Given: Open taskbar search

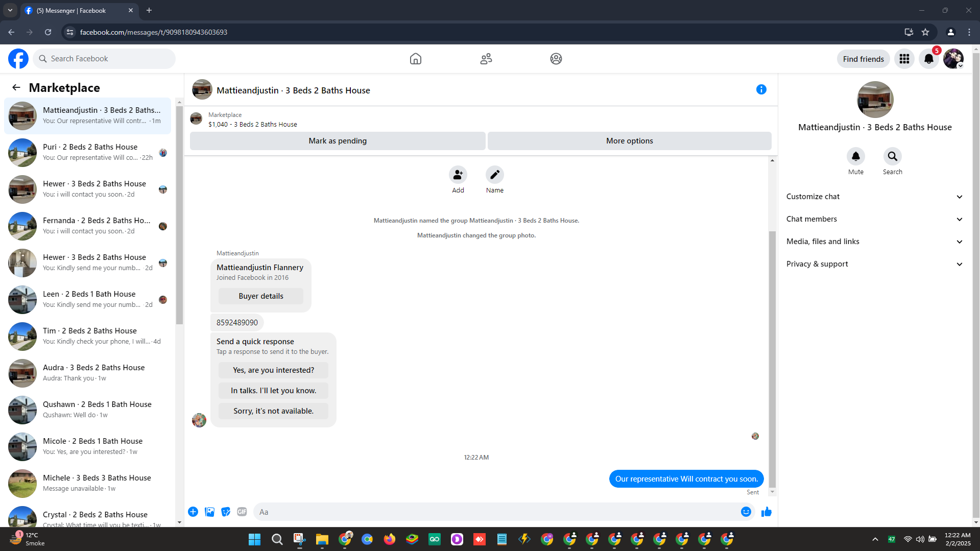Looking at the screenshot, I should point(277,539).
